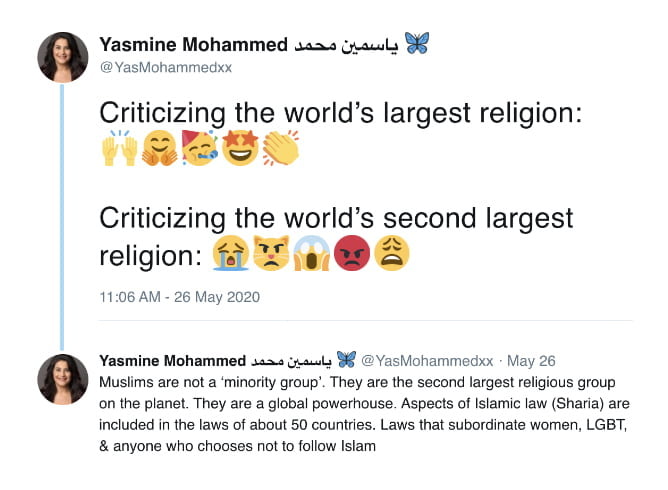Select the pouting cat emoji
This screenshot has height=490, width=668.
(271, 255)
